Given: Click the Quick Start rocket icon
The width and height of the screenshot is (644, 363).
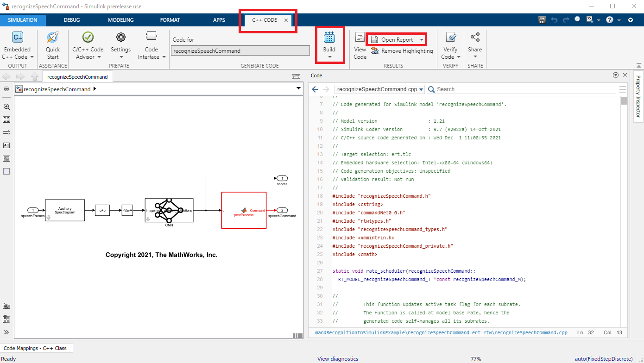Looking at the screenshot, I should (x=53, y=38).
